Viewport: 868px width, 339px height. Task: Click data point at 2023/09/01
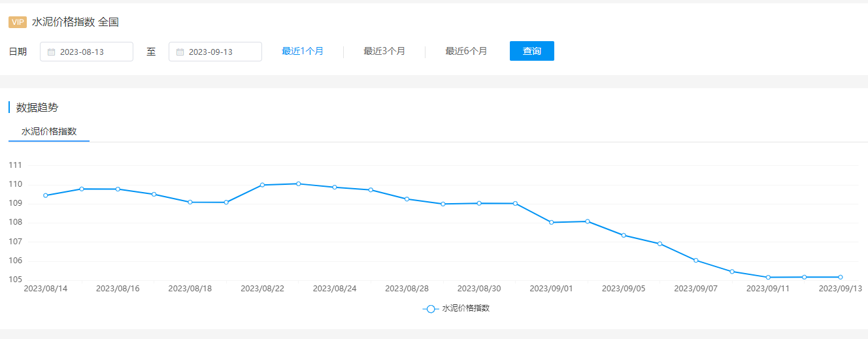tap(552, 223)
